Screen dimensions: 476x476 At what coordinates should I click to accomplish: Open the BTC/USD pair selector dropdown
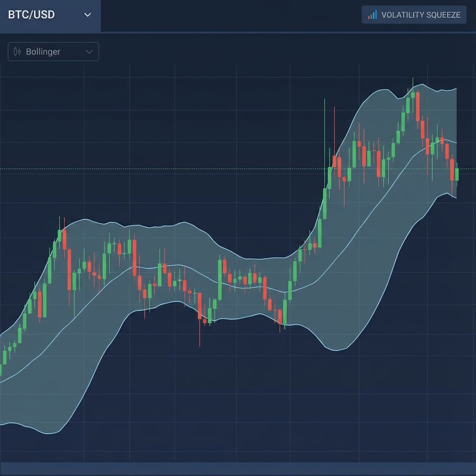point(49,15)
